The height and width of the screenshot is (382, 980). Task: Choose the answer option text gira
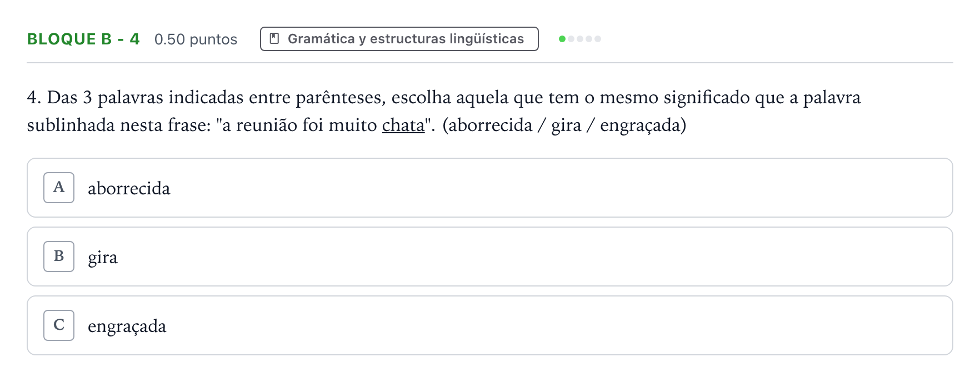[x=103, y=258]
